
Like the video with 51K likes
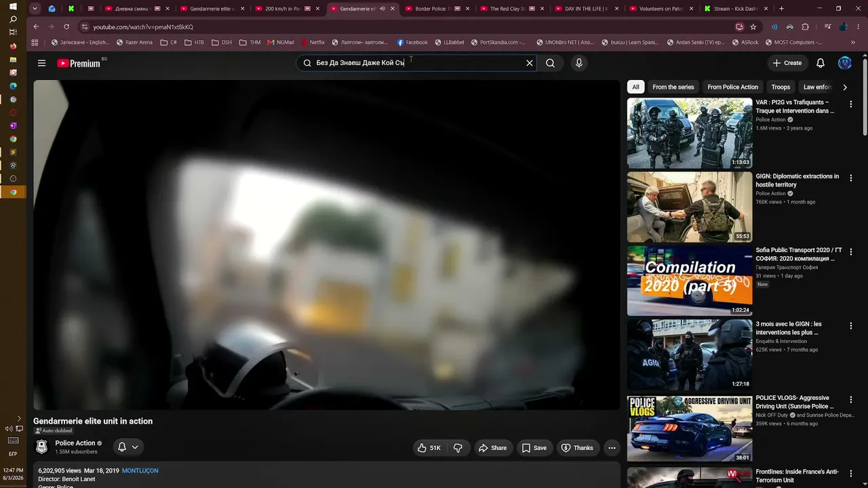point(429,448)
